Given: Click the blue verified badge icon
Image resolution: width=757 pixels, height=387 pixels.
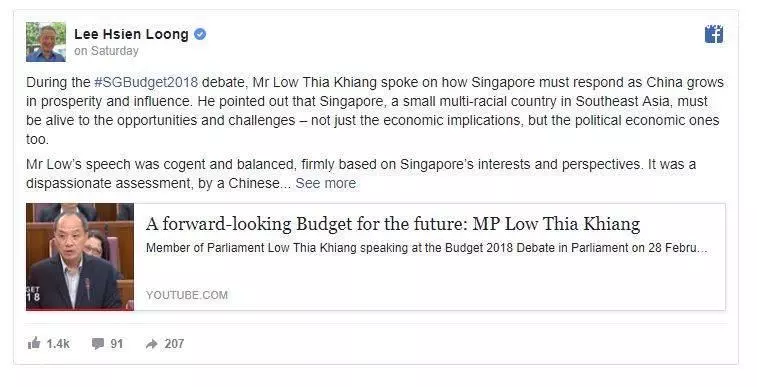Looking at the screenshot, I should (x=200, y=34).
